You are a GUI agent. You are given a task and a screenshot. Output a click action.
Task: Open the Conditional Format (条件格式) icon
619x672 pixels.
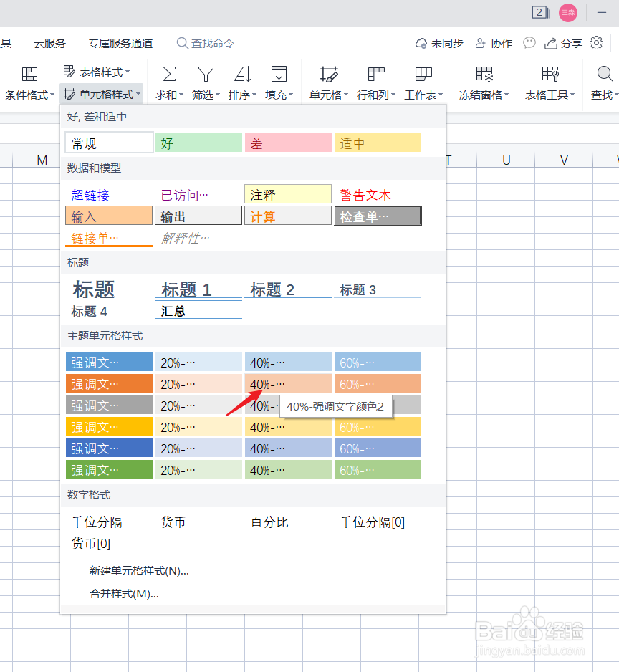pyautogui.click(x=29, y=74)
